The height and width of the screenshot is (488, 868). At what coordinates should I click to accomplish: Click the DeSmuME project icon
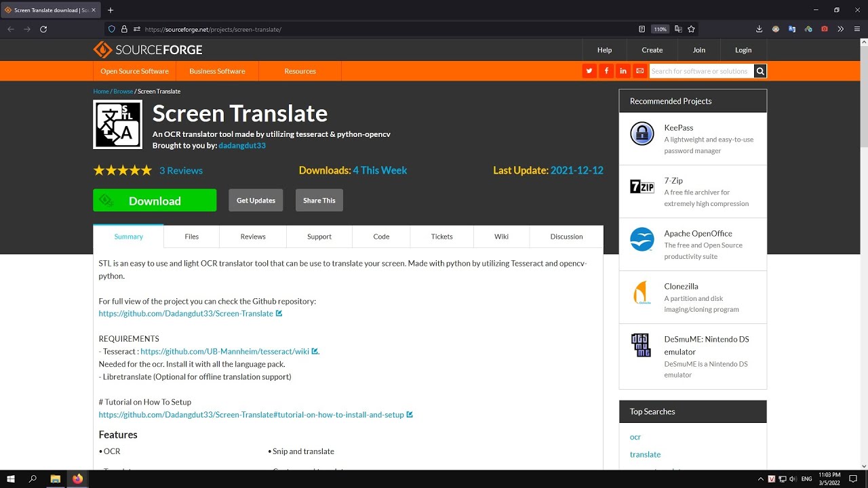pos(641,345)
